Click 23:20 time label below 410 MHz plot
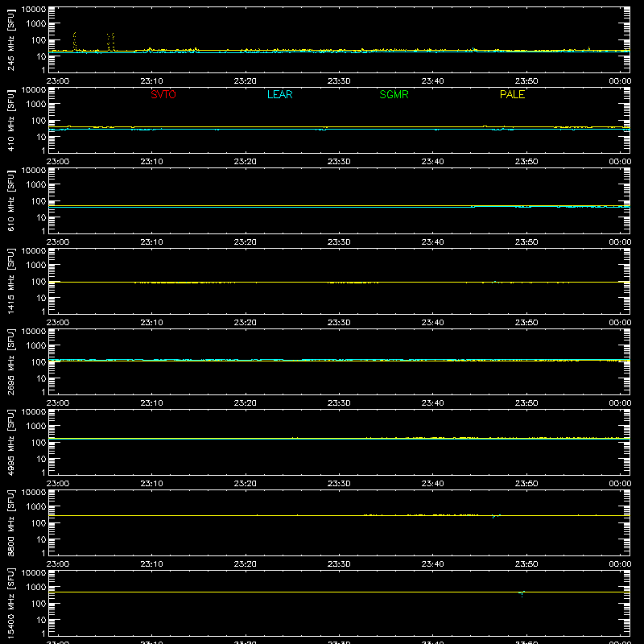Viewport: 644px width, 644px height. click(x=246, y=162)
